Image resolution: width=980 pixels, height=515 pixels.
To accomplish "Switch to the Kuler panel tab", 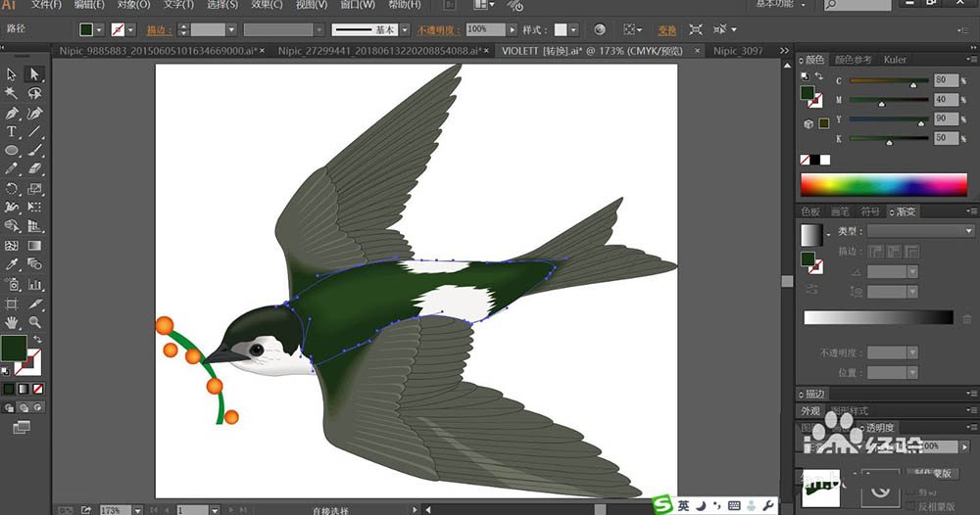I will [895, 60].
